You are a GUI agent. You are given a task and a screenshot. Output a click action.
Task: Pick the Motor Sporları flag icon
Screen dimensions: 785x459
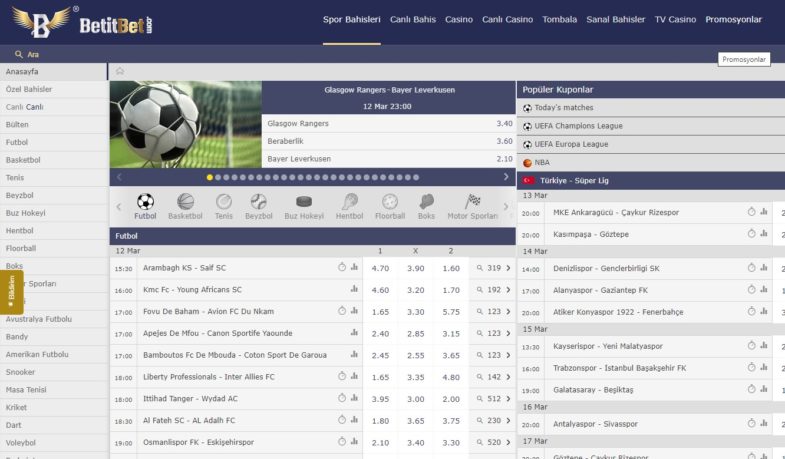coord(472,203)
